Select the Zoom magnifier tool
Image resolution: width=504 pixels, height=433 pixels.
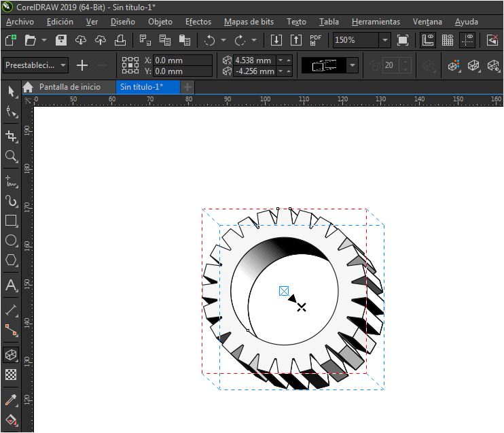tap(12, 156)
